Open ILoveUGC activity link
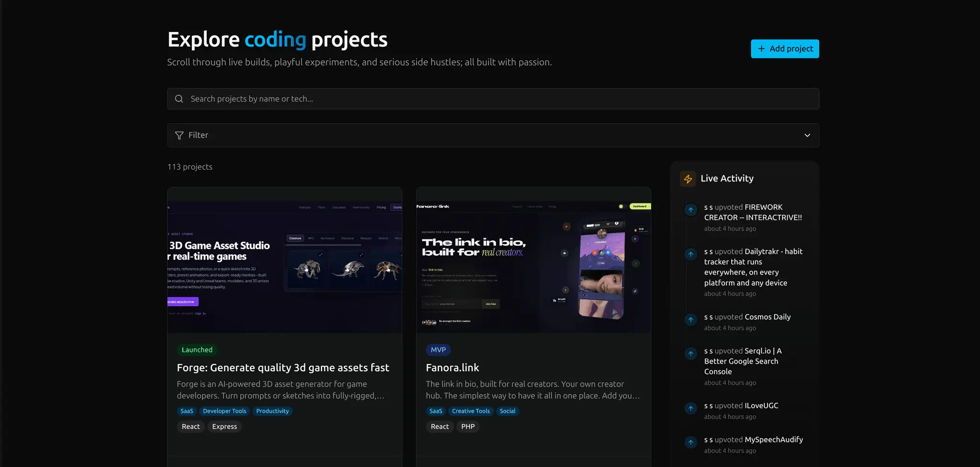The width and height of the screenshot is (980, 467). (761, 406)
